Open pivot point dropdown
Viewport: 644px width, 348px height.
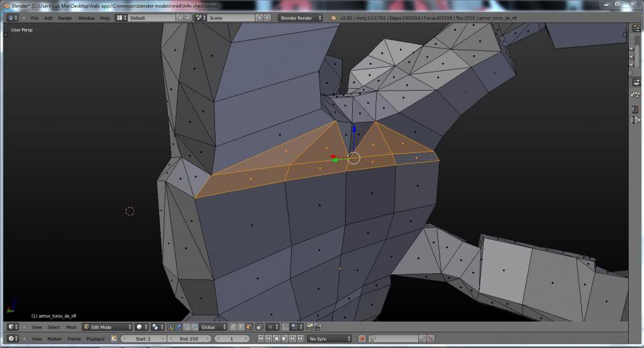pyautogui.click(x=157, y=327)
